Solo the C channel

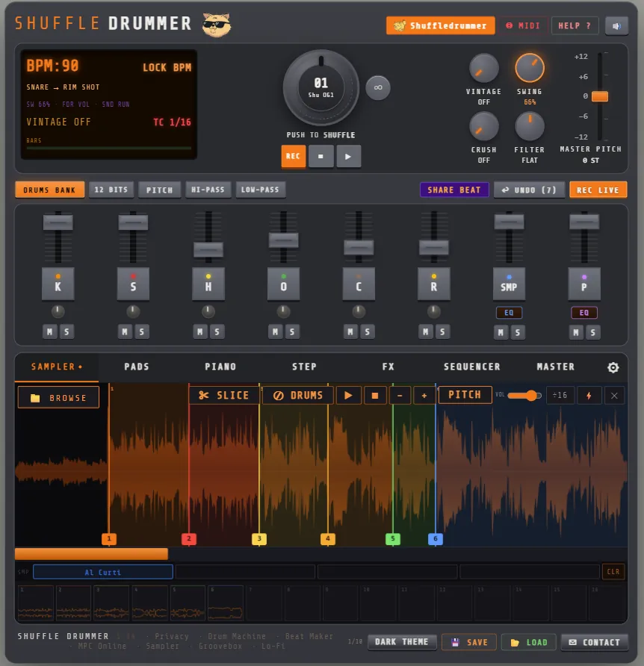tap(368, 332)
